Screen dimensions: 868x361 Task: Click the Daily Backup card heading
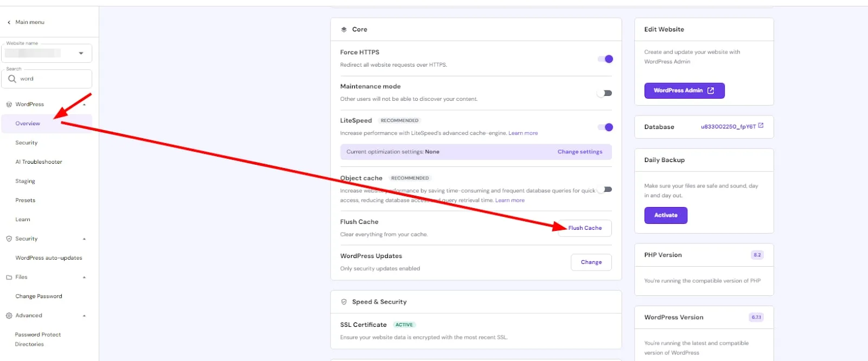(x=665, y=160)
